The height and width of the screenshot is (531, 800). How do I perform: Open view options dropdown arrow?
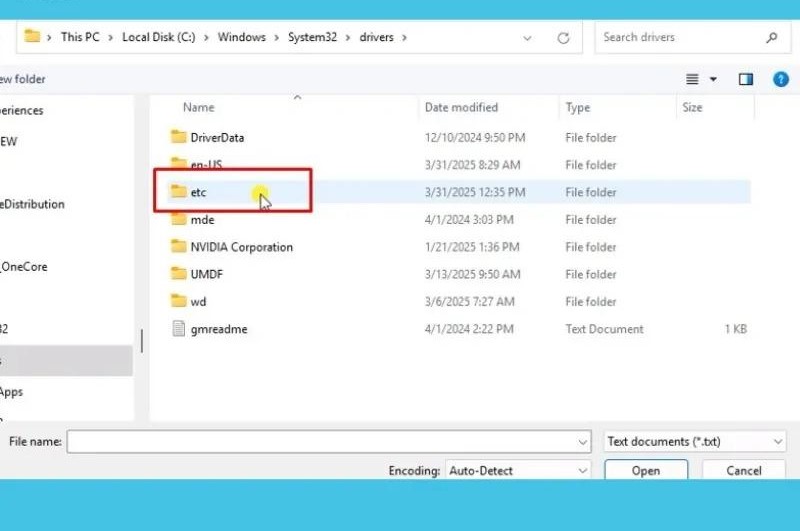(x=713, y=79)
